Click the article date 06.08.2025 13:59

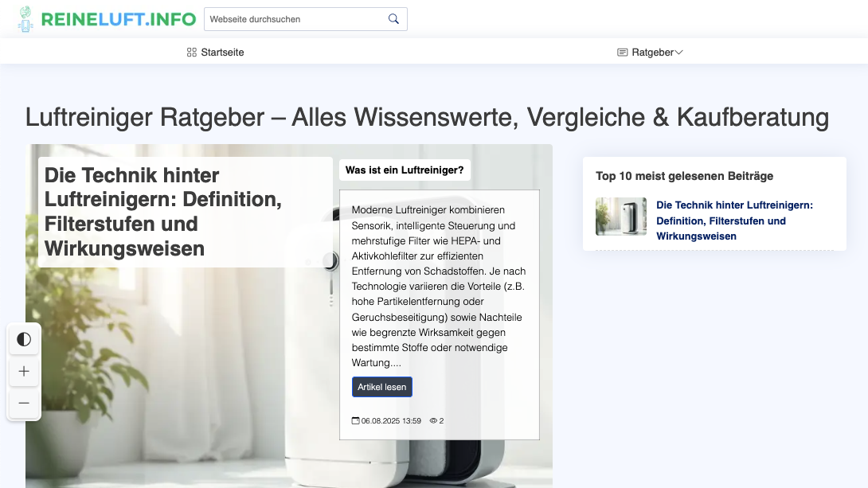click(391, 420)
